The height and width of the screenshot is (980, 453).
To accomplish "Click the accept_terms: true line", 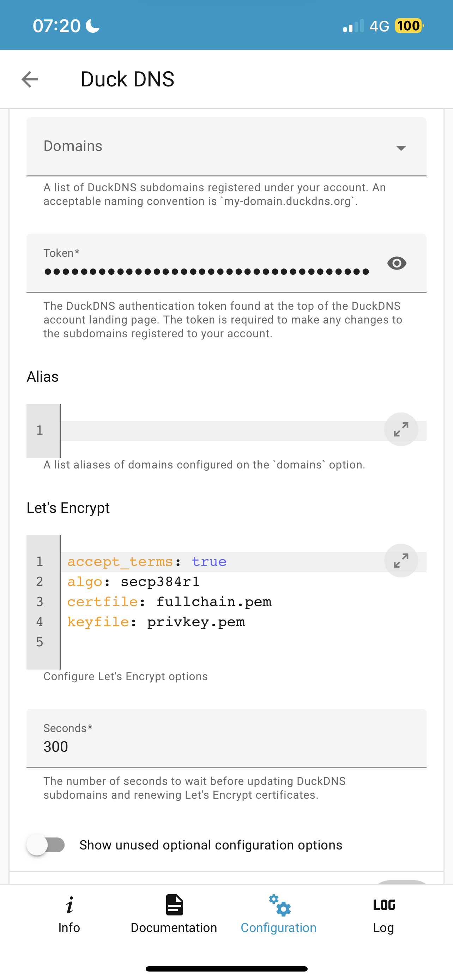I will pos(147,562).
